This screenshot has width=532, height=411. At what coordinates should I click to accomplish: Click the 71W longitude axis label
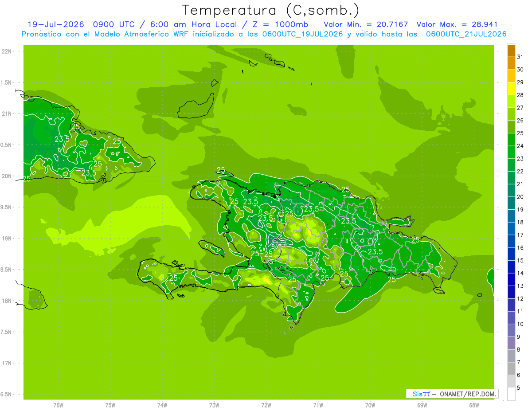pyautogui.click(x=318, y=405)
